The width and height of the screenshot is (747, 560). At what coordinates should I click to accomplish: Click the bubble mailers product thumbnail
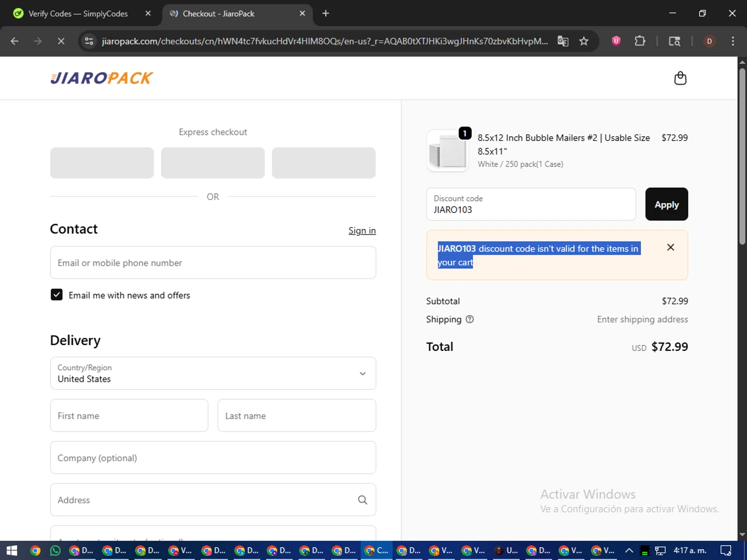(447, 151)
